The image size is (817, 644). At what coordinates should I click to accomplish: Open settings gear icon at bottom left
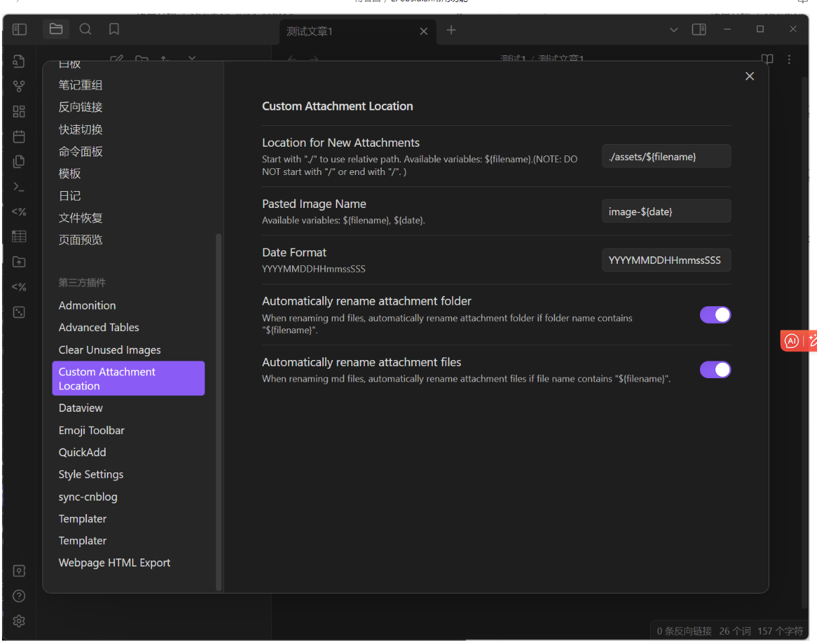point(19,620)
